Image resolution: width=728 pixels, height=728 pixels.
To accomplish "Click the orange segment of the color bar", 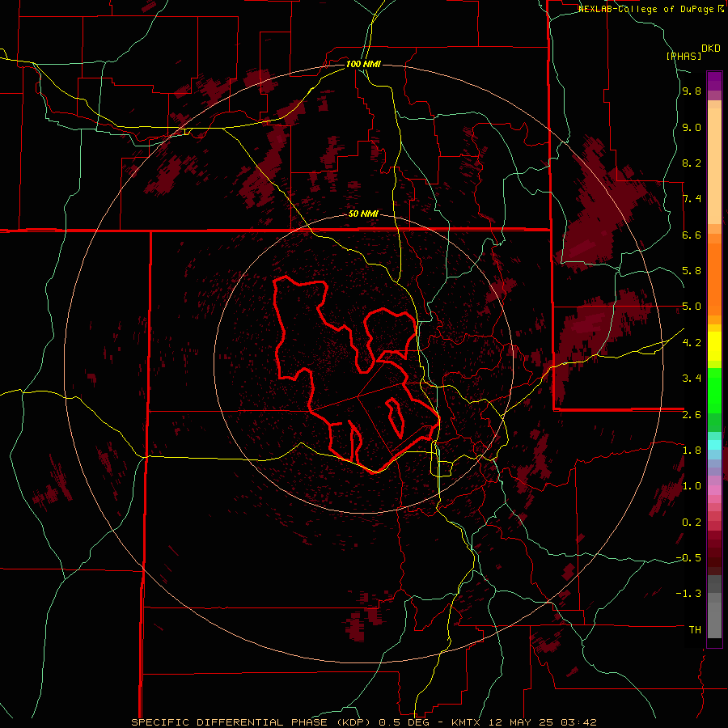I will coord(714,278).
